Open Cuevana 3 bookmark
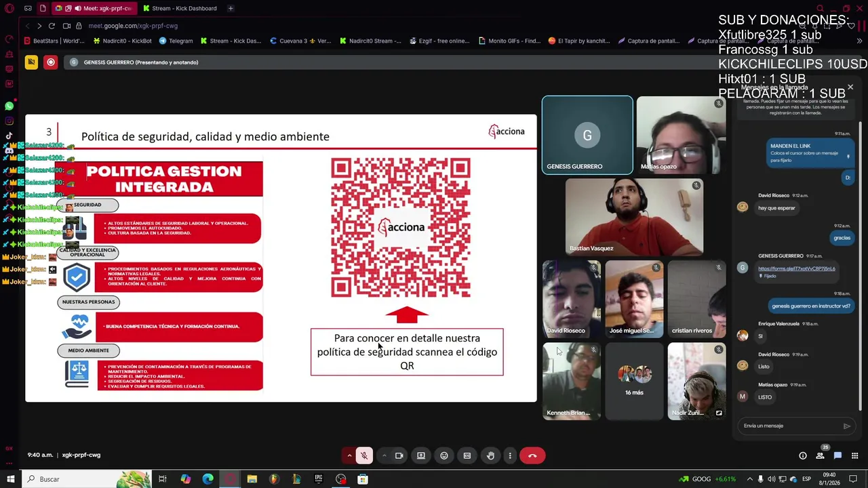This screenshot has width=868, height=488. [x=300, y=41]
